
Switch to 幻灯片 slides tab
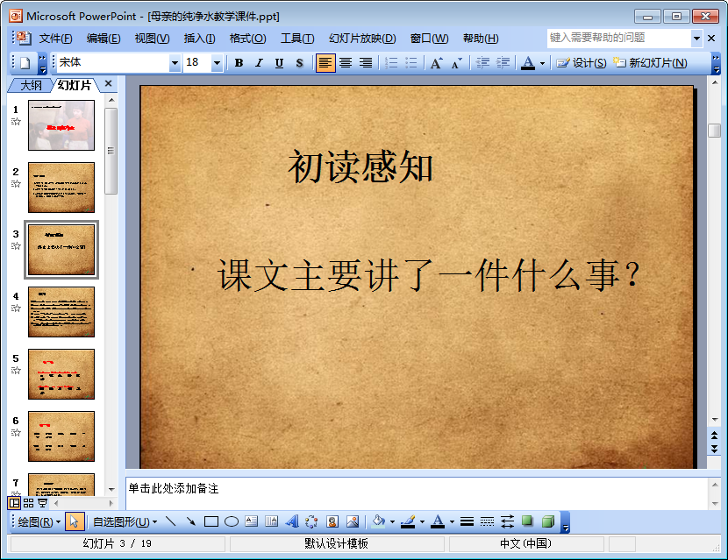[x=75, y=85]
